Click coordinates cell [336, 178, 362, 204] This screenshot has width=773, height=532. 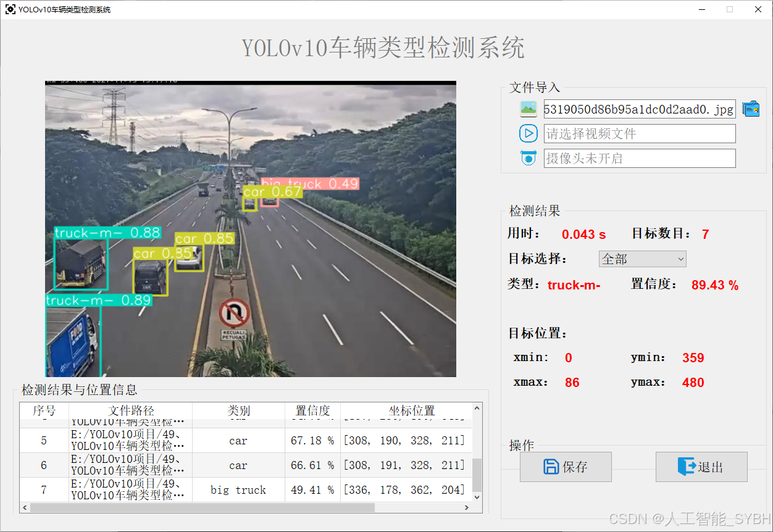405,490
